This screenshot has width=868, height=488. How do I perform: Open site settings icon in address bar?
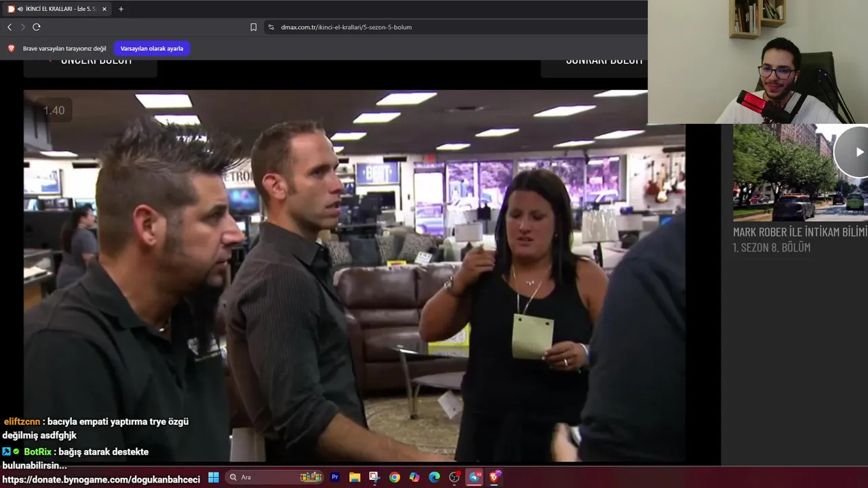coord(271,27)
